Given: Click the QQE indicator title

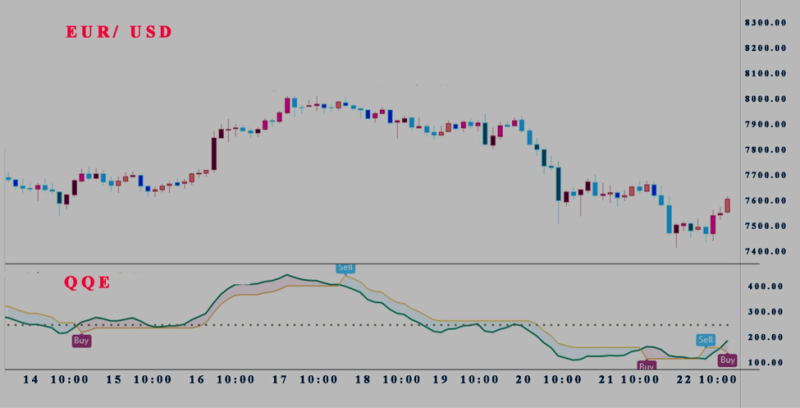Looking at the screenshot, I should pyautogui.click(x=87, y=283).
